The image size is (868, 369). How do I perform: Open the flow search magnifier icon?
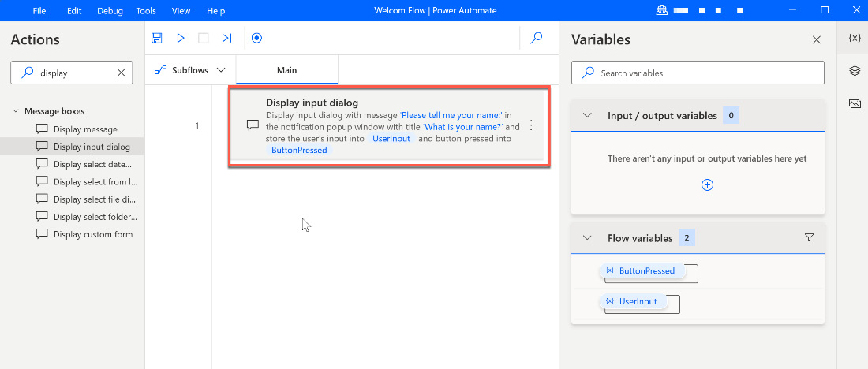click(537, 38)
